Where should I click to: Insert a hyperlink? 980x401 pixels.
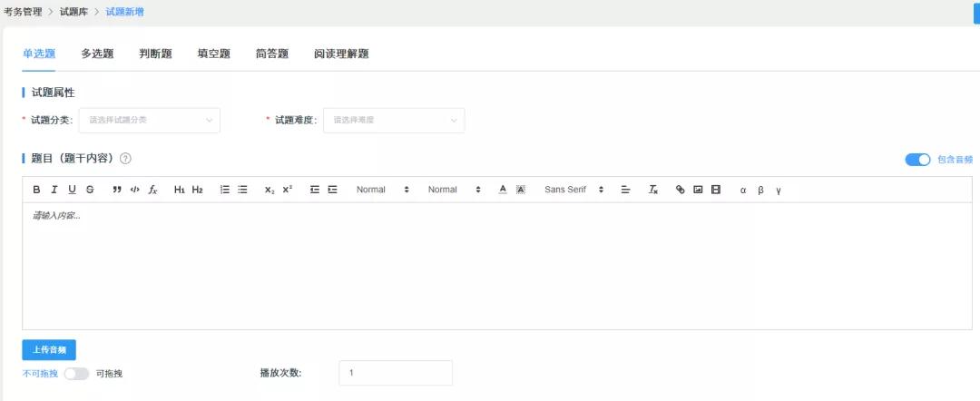click(680, 190)
